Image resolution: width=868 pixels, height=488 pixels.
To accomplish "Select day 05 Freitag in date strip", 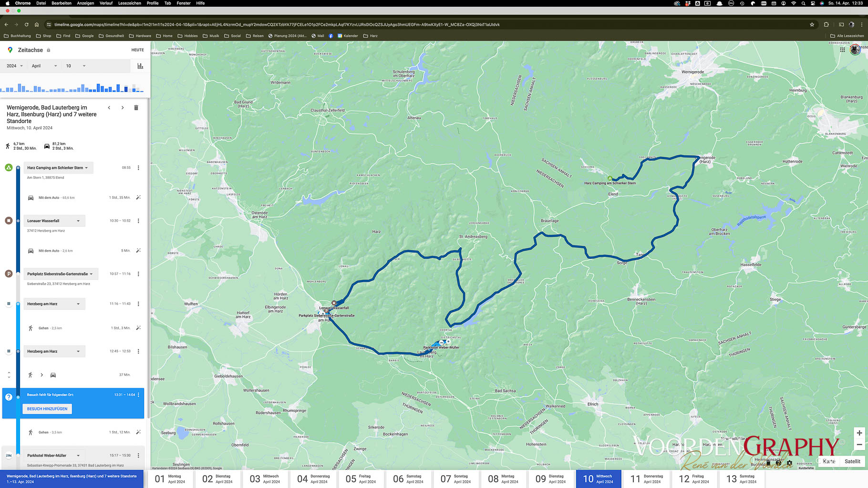I will point(361,479).
